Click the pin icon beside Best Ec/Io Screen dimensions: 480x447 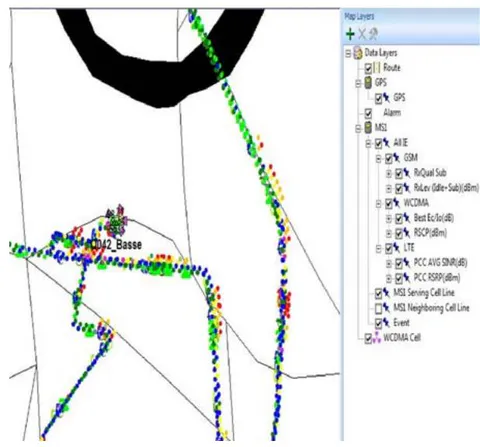pos(407,218)
